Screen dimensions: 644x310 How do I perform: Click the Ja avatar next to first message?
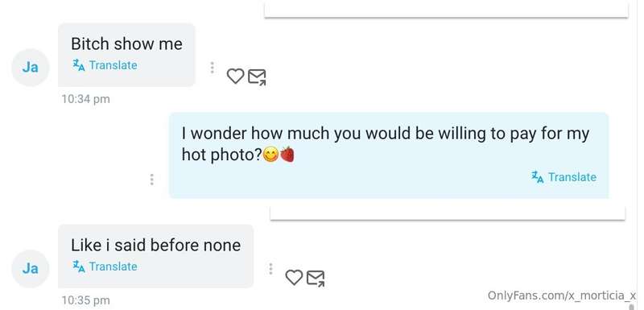(x=30, y=68)
